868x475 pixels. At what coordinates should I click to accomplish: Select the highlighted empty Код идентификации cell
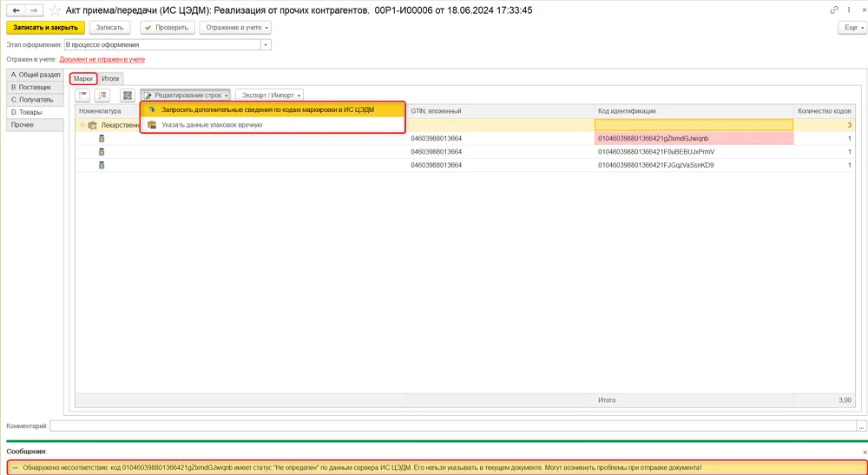pyautogui.click(x=694, y=125)
